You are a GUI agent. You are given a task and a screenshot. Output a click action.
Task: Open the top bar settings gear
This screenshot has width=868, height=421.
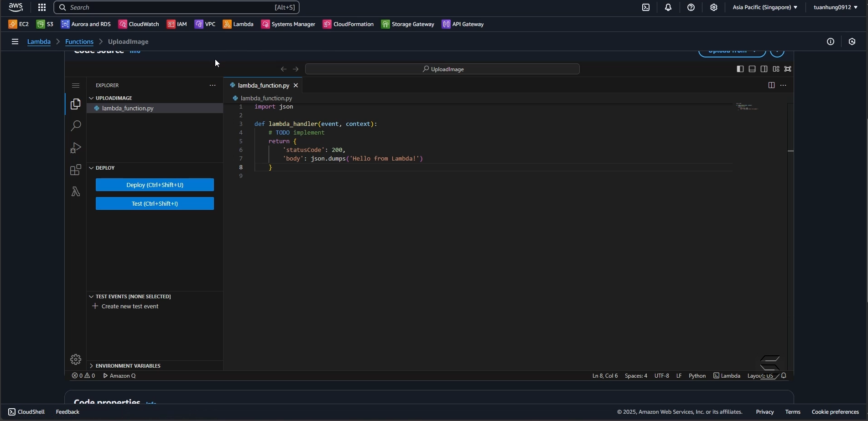714,7
